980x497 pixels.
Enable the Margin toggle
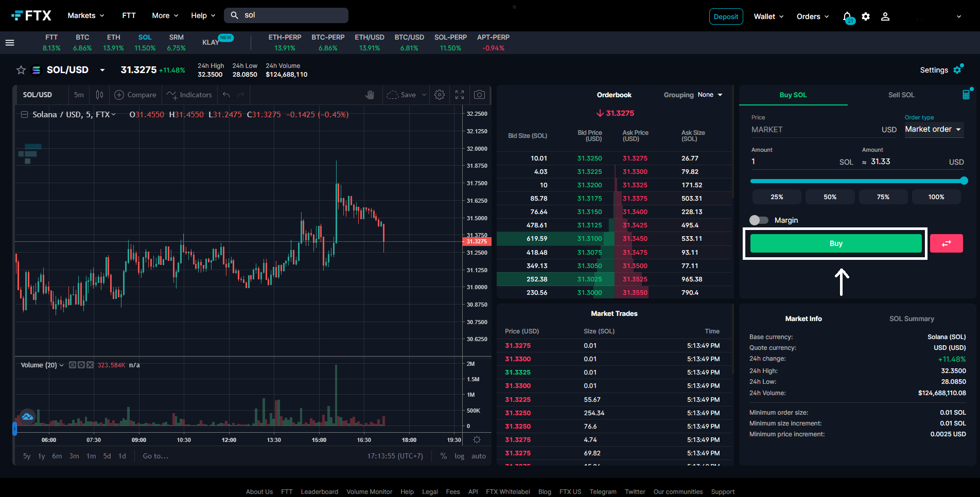click(x=759, y=220)
